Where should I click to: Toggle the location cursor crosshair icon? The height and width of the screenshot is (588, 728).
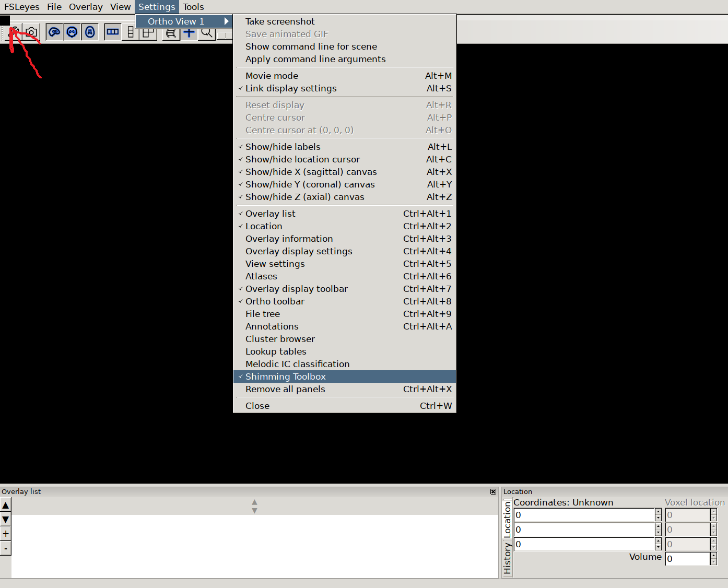[189, 32]
